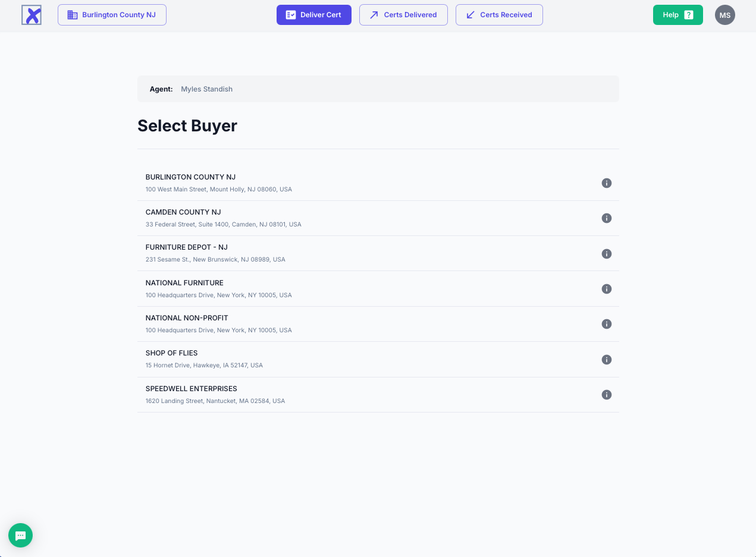Open the MS user avatar menu

(724, 15)
